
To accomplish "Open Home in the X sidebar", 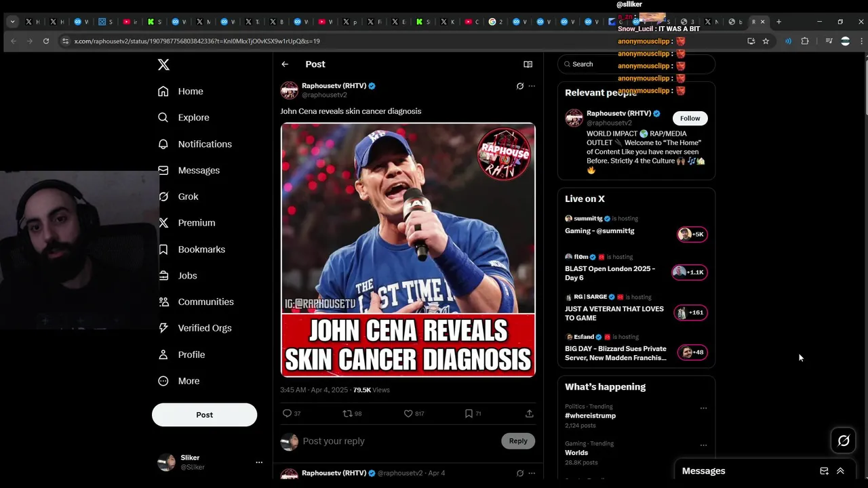I will 180,91.
